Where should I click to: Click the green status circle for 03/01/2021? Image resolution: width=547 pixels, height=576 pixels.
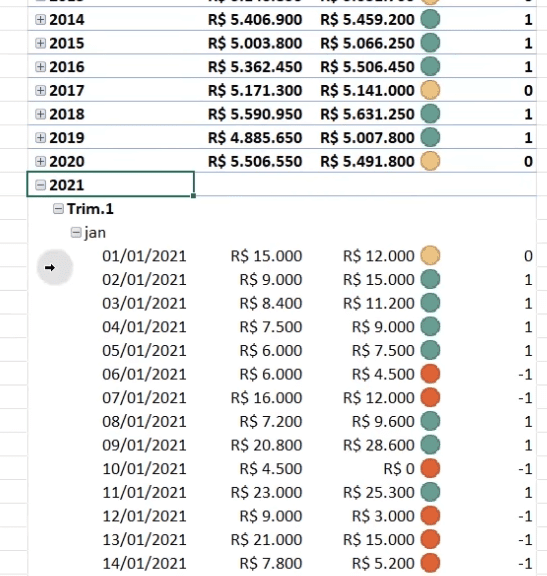pos(430,303)
